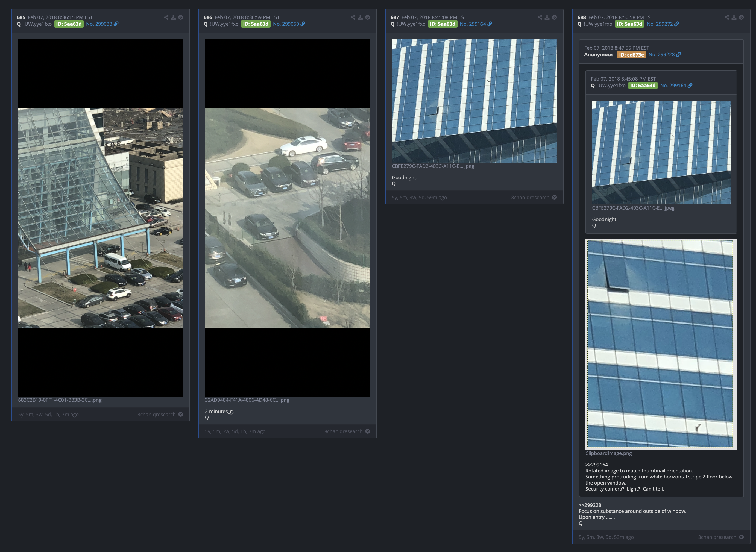Viewport: 756px width, 552px height.
Task: Click filename 32AD9484-F41A-4806-AD48-6C....png
Action: (x=247, y=400)
